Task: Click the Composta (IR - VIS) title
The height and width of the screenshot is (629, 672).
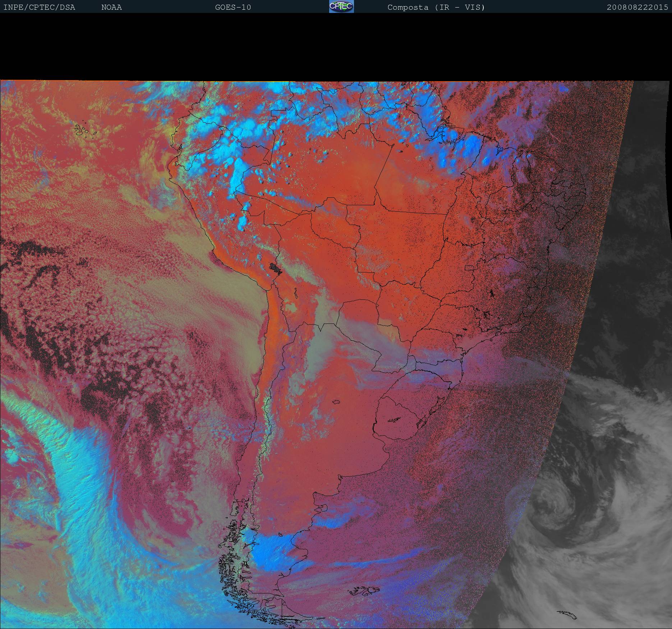Action: [x=436, y=8]
